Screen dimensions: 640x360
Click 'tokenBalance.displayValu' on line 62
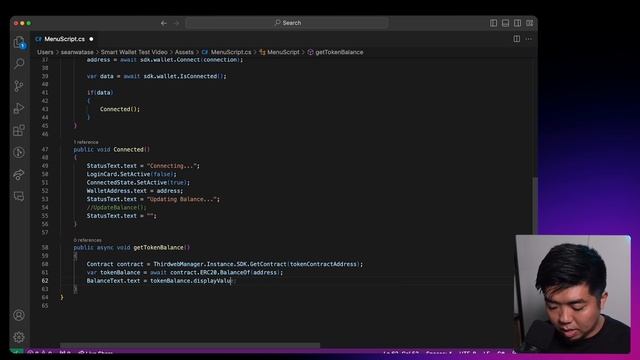coord(191,281)
